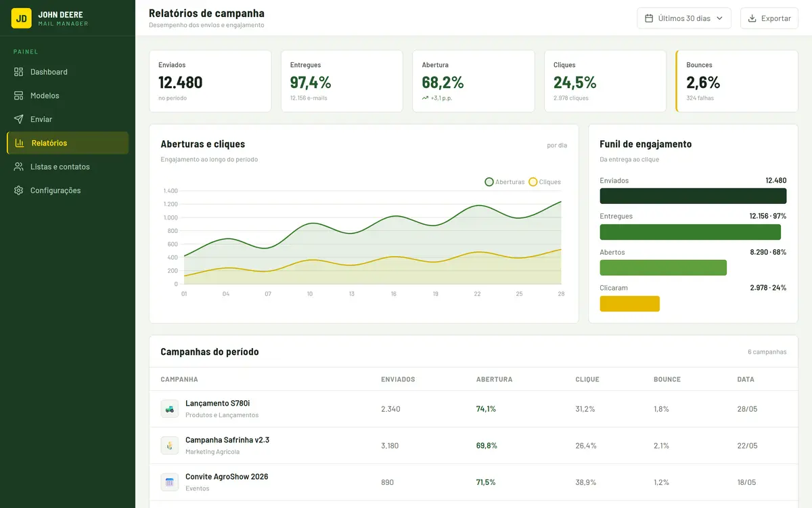Viewport: 812px width, 508px height.
Task: Click the Clicaram yellow funnel bar
Action: click(x=629, y=303)
